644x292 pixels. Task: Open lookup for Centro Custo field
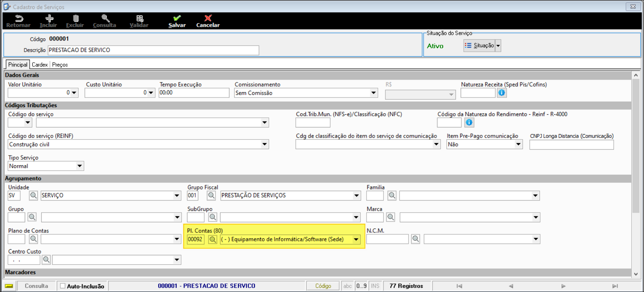pyautogui.click(x=46, y=259)
